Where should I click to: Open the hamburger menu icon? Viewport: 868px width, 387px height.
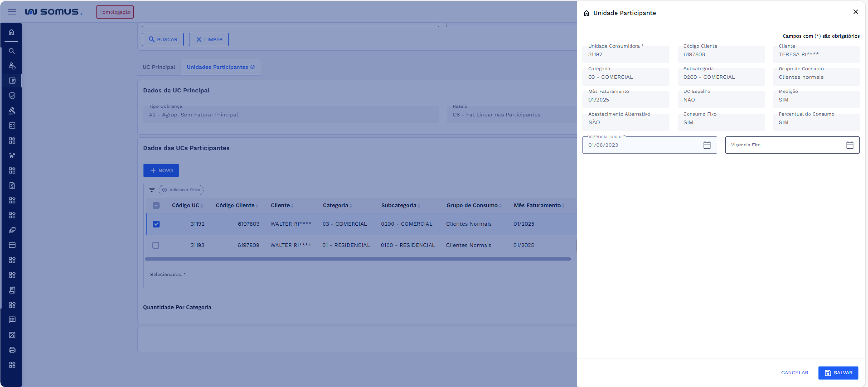click(12, 12)
